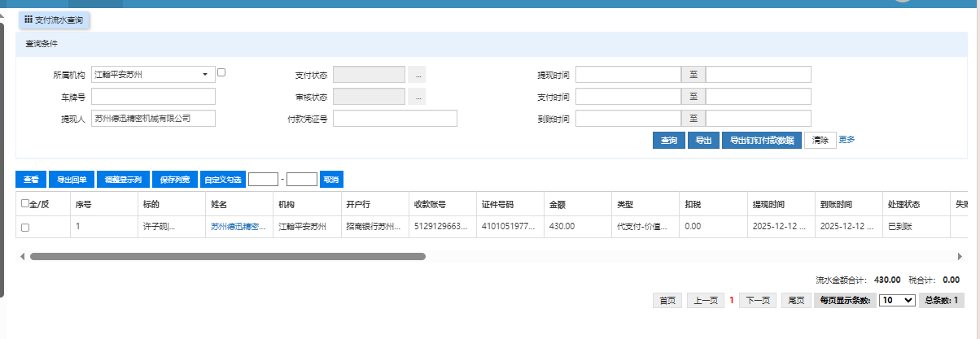The width and height of the screenshot is (980, 339).
Task: Click the left arrow of horizontal scrollbar
Action: [22, 256]
